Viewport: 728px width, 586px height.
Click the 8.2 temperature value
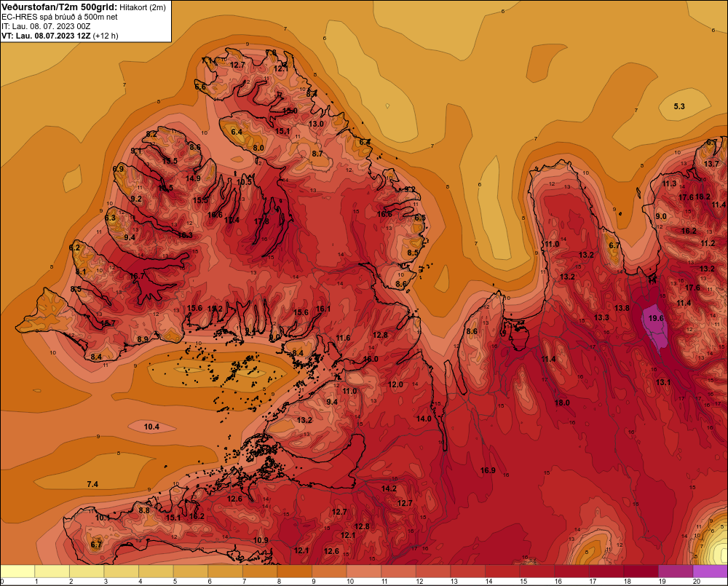[151, 134]
